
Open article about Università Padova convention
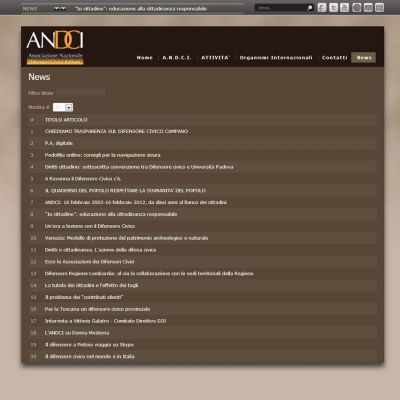click(x=139, y=167)
